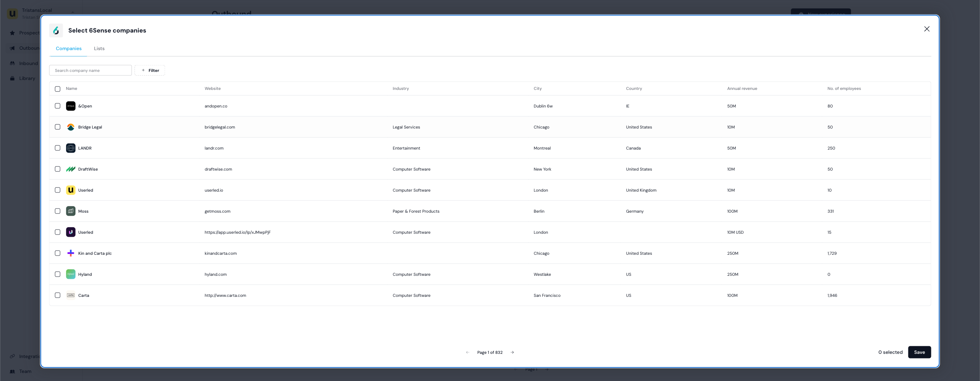Click the Country column header
980x381 pixels.
(634, 89)
